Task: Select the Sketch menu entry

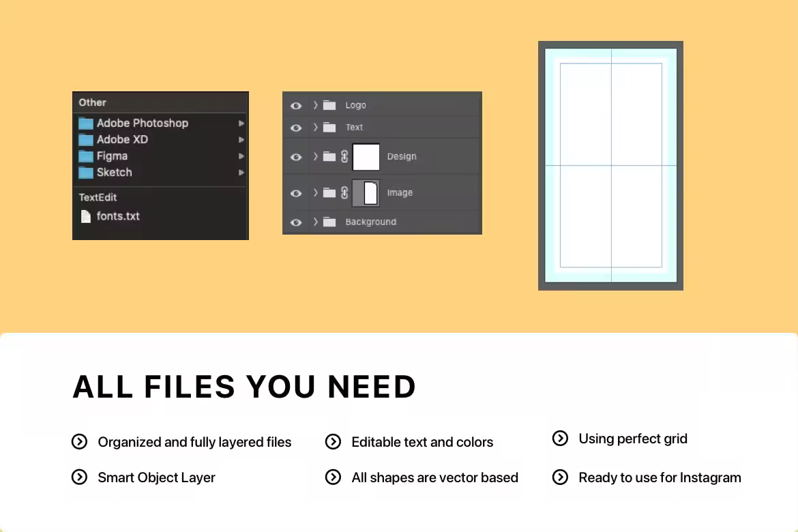Action: click(x=161, y=173)
